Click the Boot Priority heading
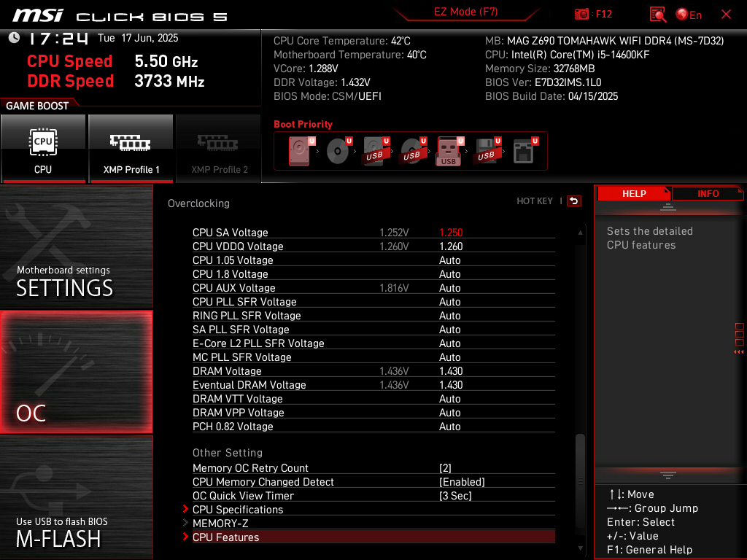 (x=303, y=124)
